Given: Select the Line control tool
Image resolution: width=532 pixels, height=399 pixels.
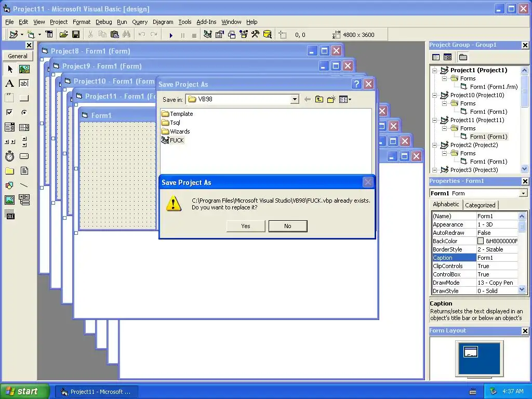Looking at the screenshot, I should 24,185.
